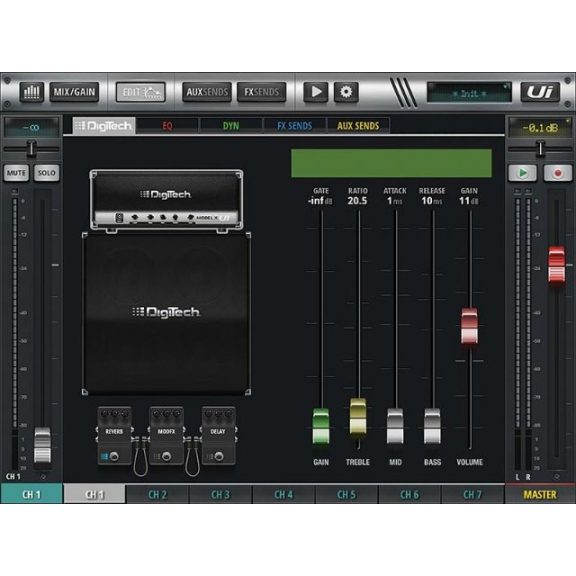Viewport: 576px width, 576px height.
Task: Select the teal CH 1 selected-channel label
Action: tap(32, 494)
